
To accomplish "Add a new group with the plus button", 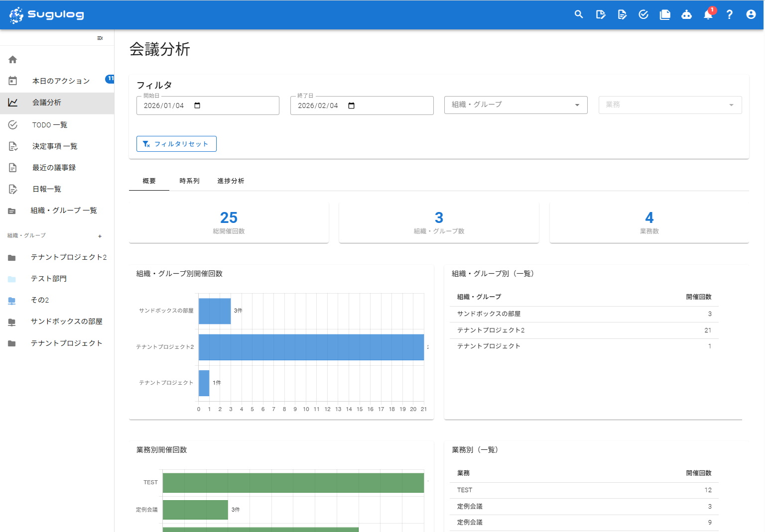I will coord(100,236).
